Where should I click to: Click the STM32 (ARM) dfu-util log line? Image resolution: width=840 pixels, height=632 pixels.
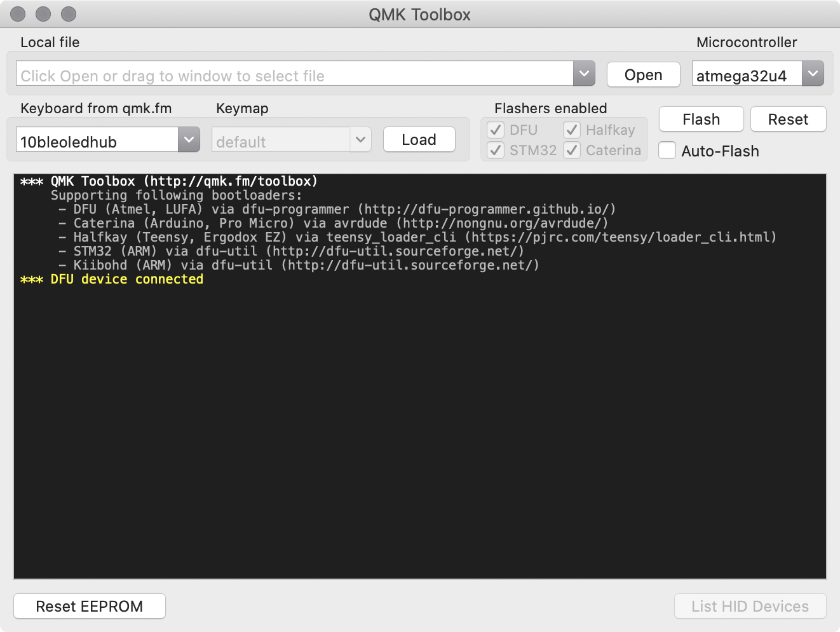[x=291, y=251]
